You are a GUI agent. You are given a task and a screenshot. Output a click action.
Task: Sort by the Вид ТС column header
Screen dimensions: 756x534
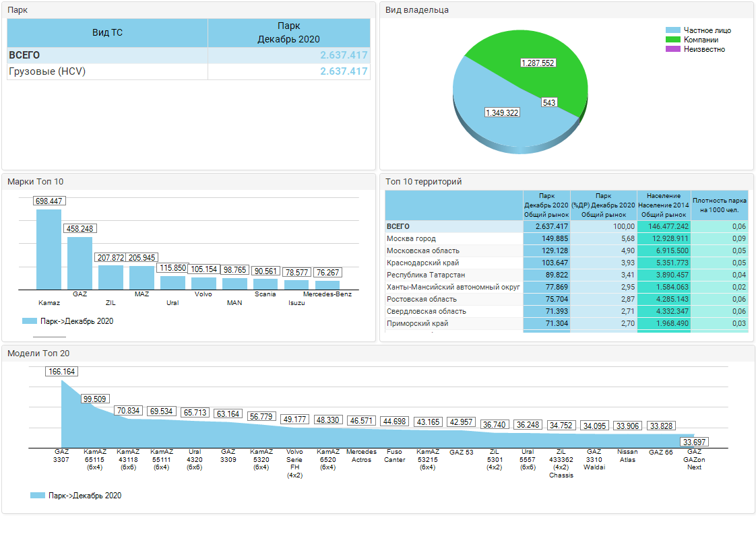(107, 32)
